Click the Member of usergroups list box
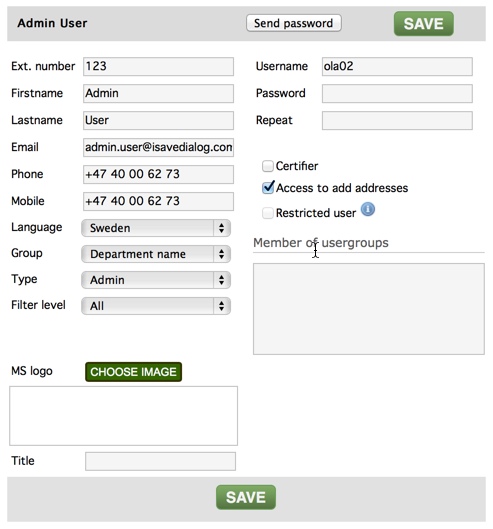 coord(369,309)
